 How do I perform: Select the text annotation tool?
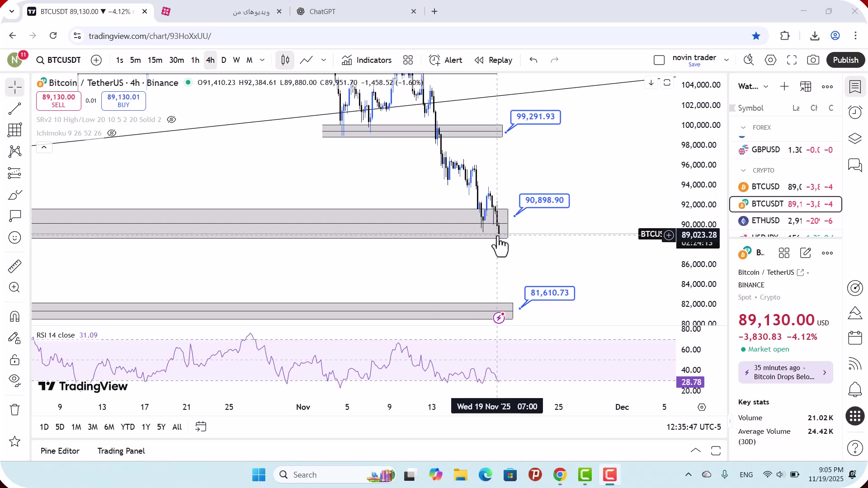[15, 216]
